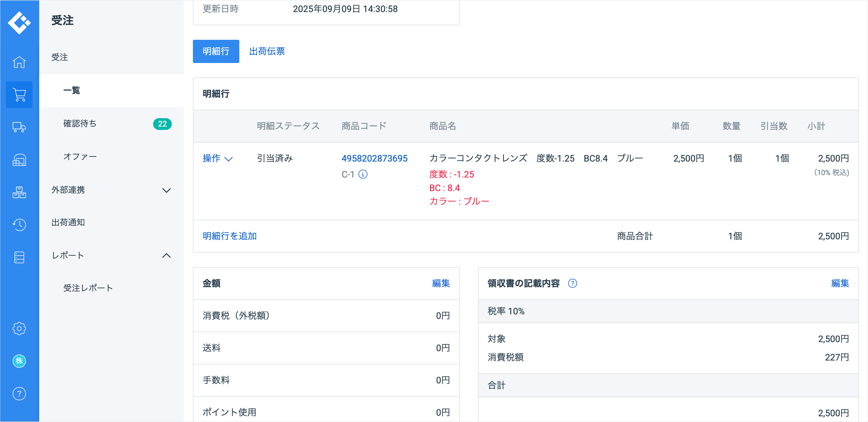The image size is (868, 422).
Task: Open the 操作 dropdown for the line item
Action: (x=218, y=159)
